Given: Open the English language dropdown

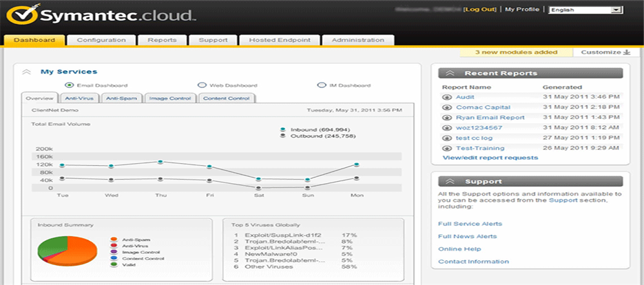Looking at the screenshot, I should 585,10.
